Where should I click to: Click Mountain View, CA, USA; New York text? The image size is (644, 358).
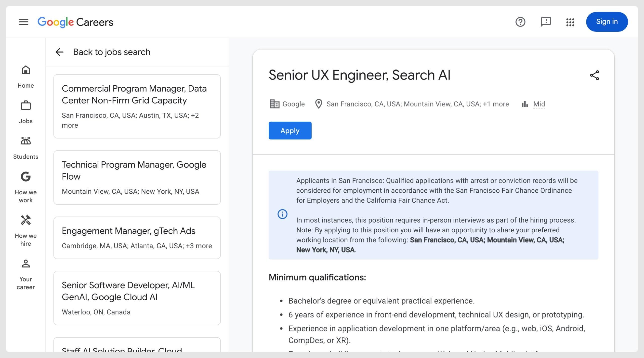131,192
